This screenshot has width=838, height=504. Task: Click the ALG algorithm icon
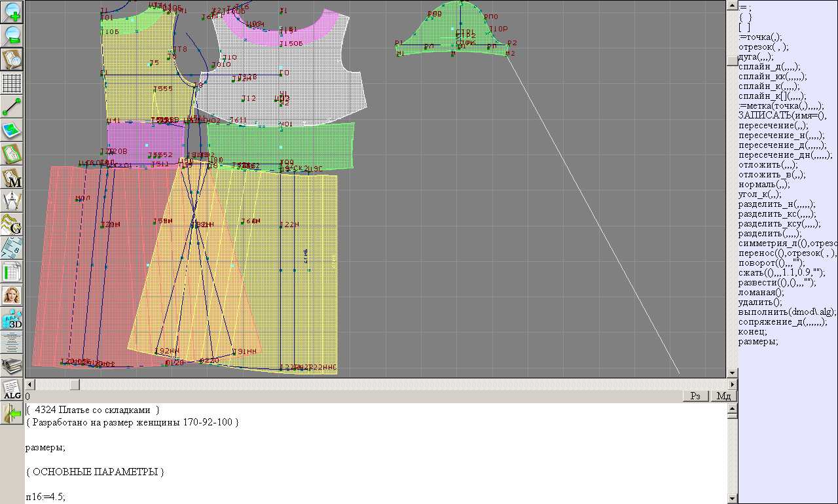12,389
